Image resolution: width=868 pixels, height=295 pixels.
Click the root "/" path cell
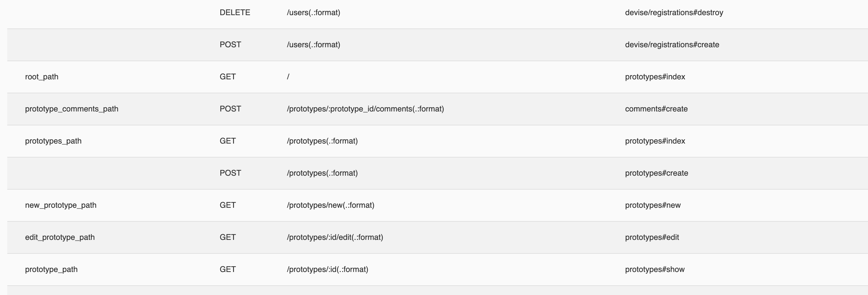coord(288,77)
